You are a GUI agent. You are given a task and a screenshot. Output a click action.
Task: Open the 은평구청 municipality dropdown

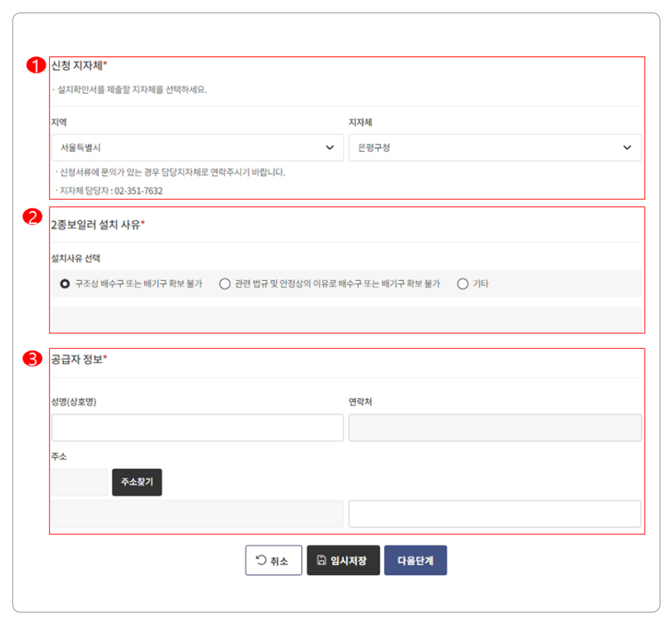493,147
